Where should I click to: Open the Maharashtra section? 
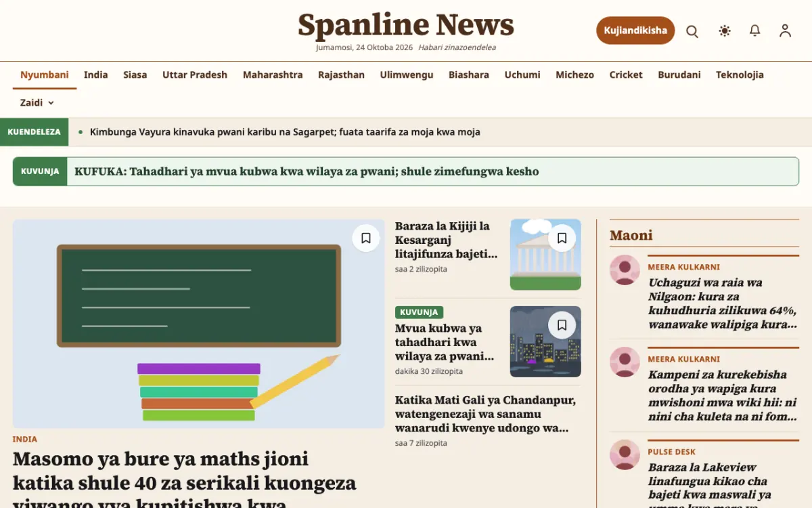(273, 75)
